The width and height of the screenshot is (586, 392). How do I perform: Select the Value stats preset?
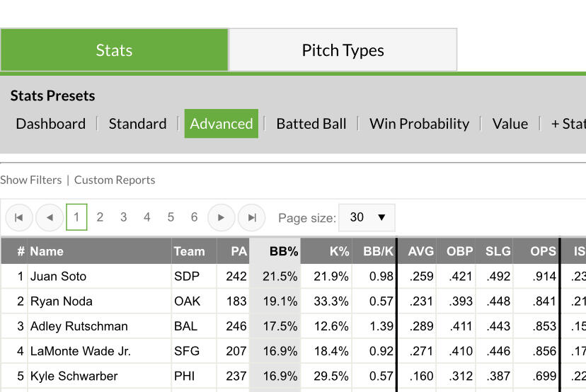(x=510, y=124)
